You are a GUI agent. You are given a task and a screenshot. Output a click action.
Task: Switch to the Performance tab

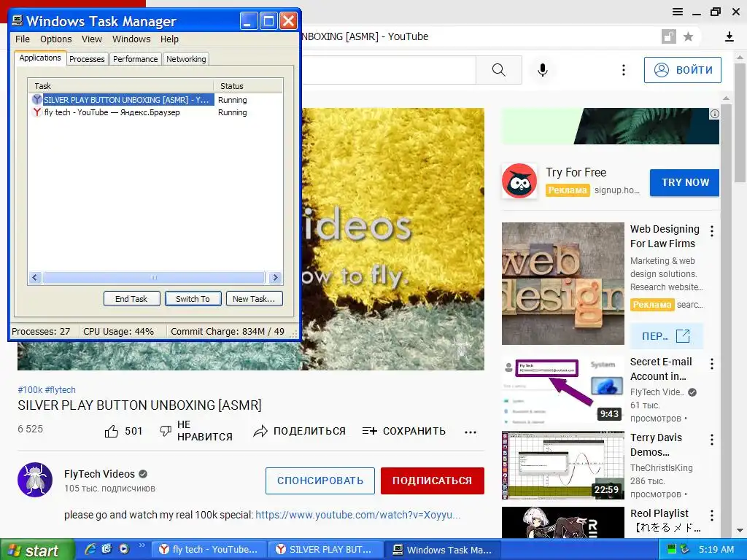(x=135, y=59)
